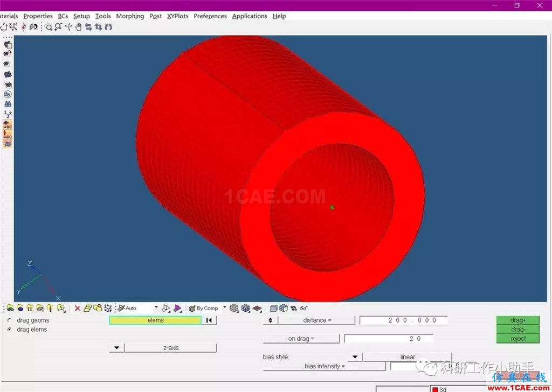552x392 pixels.
Task: Open the By Comp color mode dropdown
Action: click(225, 307)
